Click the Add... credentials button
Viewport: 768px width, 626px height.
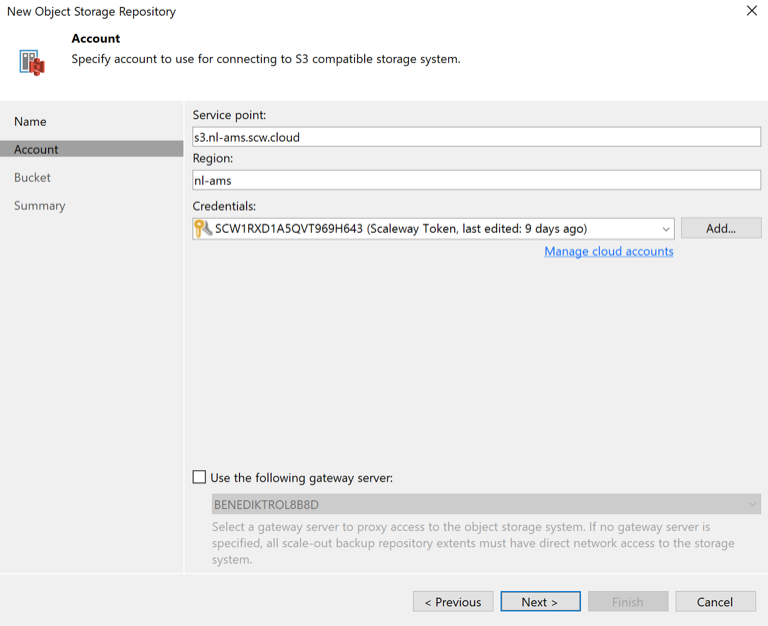point(720,229)
